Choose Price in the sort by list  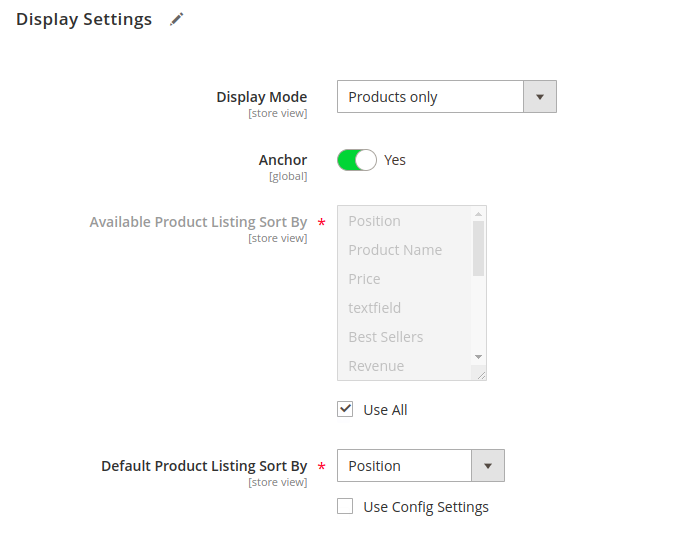tap(364, 279)
